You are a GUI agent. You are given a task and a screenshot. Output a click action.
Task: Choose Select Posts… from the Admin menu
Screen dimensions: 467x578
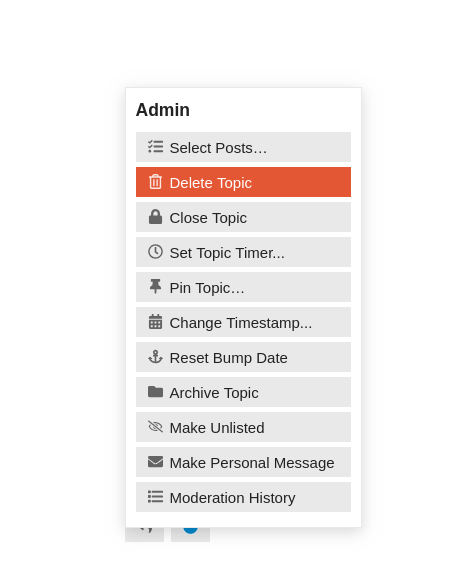[x=243, y=147]
